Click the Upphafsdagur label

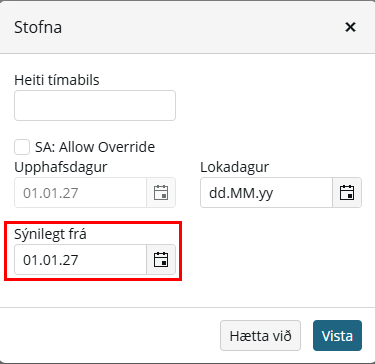pyautogui.click(x=61, y=167)
